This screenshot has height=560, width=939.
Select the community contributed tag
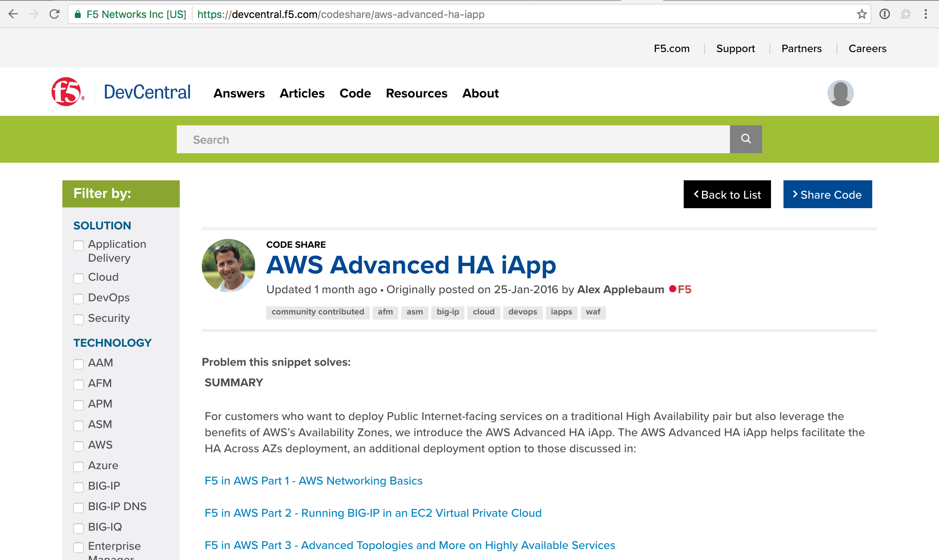pos(318,312)
